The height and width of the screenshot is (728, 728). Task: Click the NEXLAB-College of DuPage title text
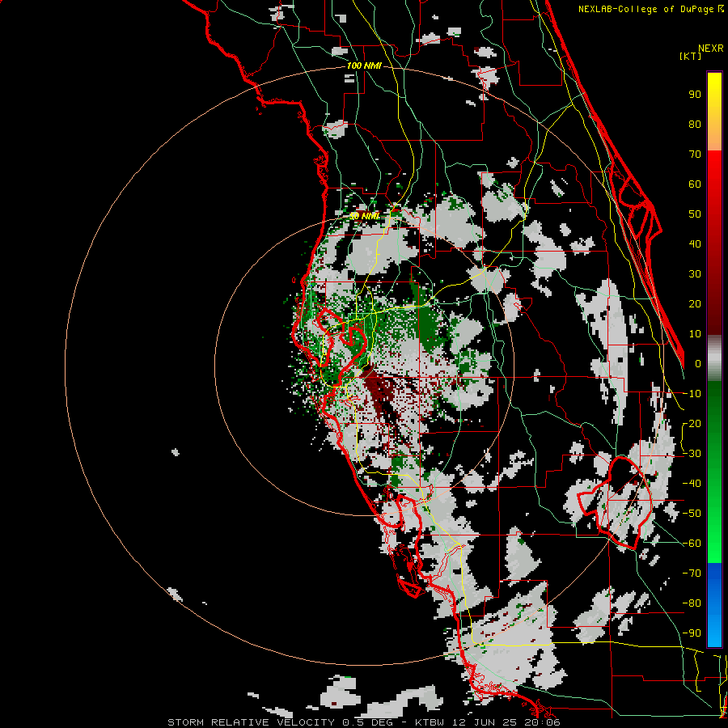(651, 9)
